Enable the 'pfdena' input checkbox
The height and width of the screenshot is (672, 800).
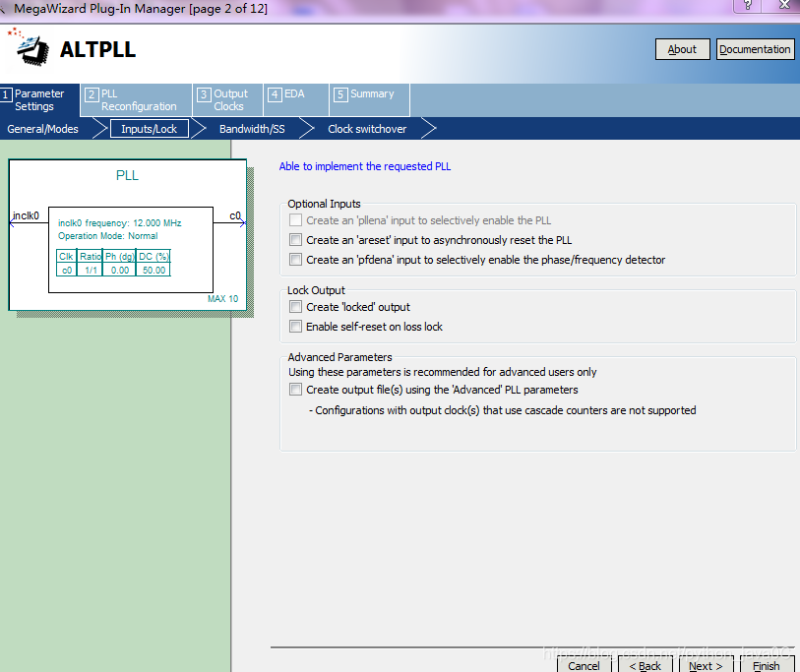pyautogui.click(x=295, y=259)
